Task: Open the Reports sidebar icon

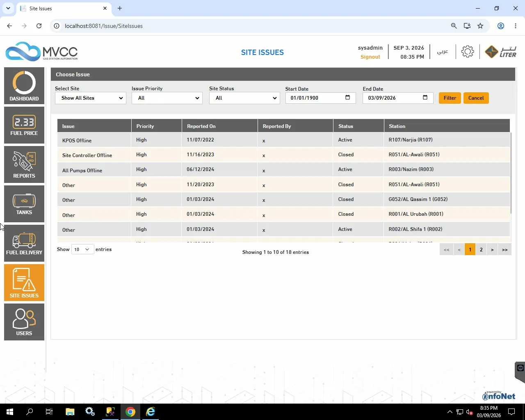Action: (x=24, y=164)
